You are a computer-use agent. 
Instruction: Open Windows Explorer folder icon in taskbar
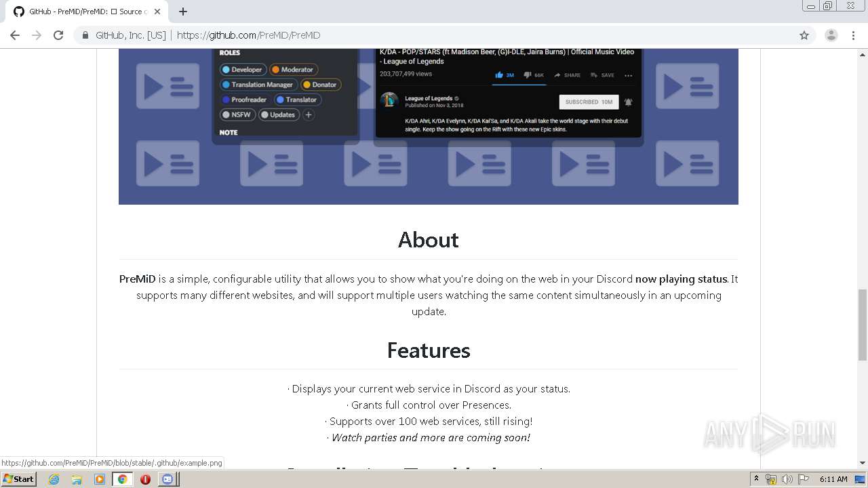click(x=77, y=479)
